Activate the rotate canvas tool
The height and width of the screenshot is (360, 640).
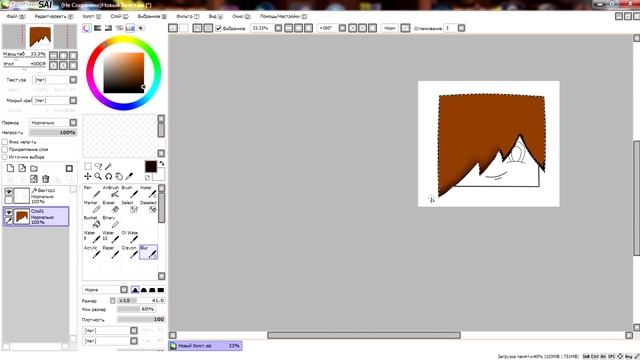point(108,176)
